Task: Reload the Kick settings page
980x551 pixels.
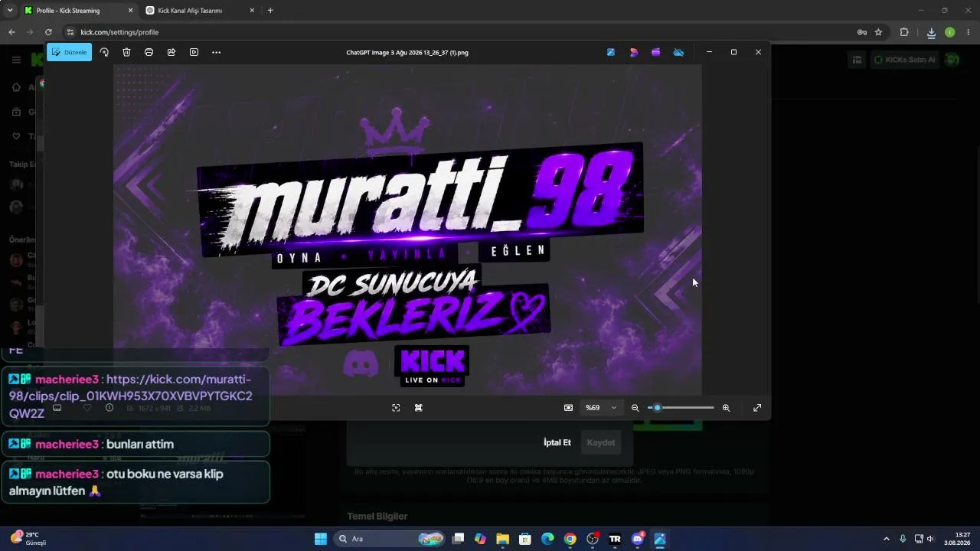Action: [x=48, y=32]
